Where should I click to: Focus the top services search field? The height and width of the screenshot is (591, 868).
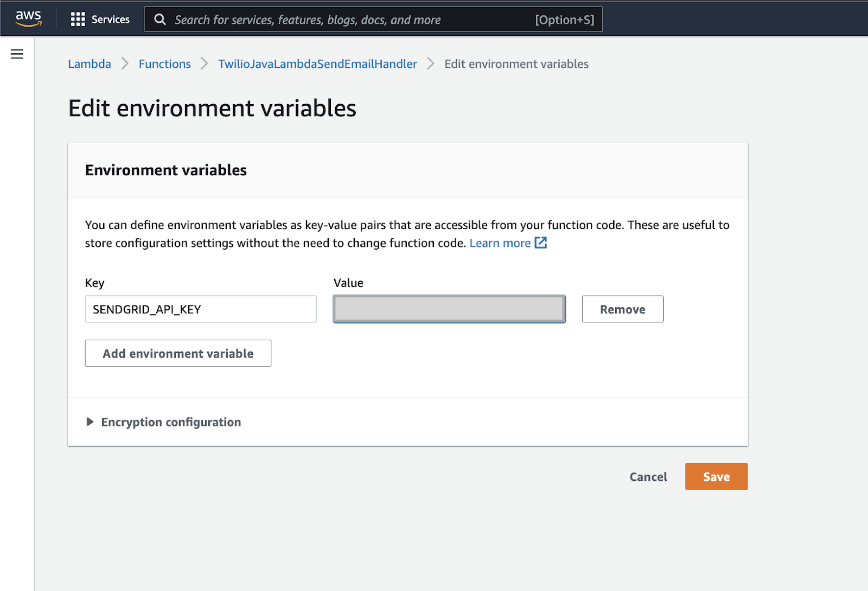(x=373, y=20)
